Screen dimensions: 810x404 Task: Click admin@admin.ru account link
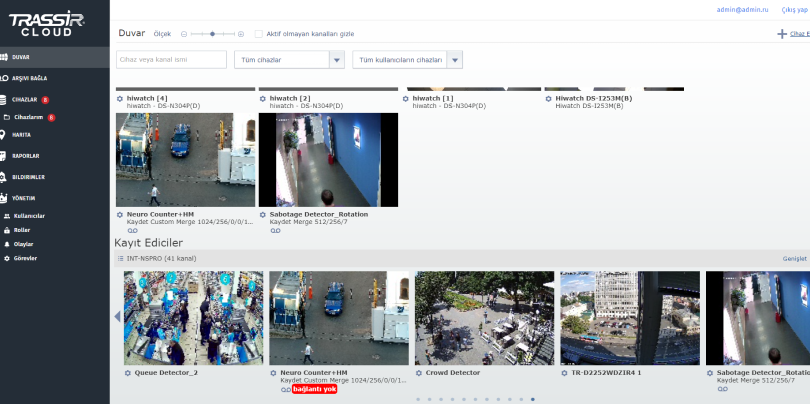pyautogui.click(x=742, y=10)
